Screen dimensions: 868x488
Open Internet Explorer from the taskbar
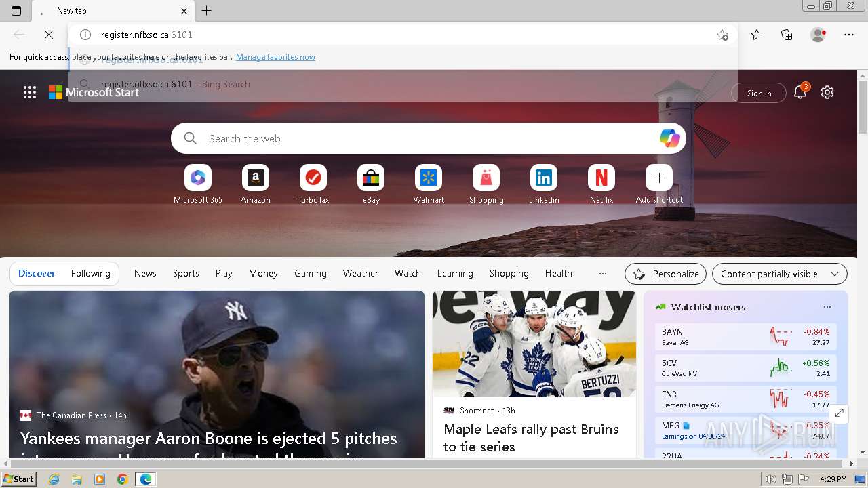[x=54, y=479]
